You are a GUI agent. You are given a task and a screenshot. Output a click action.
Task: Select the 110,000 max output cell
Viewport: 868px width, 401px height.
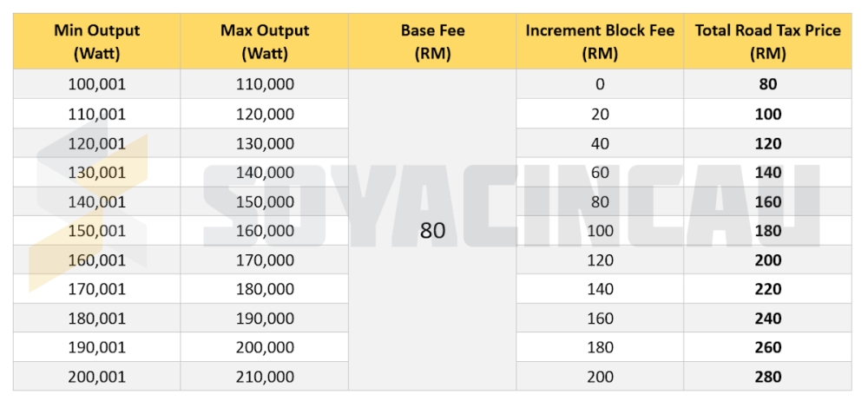coord(265,84)
